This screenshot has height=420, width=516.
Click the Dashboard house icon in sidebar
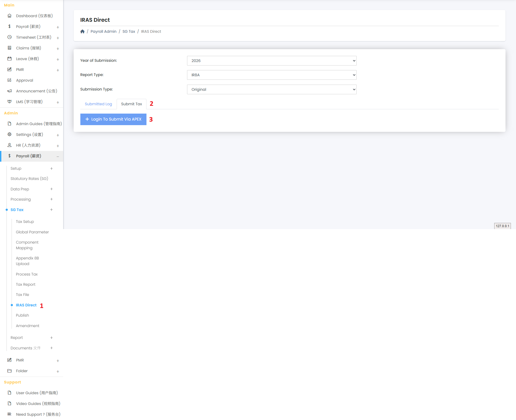(9, 16)
